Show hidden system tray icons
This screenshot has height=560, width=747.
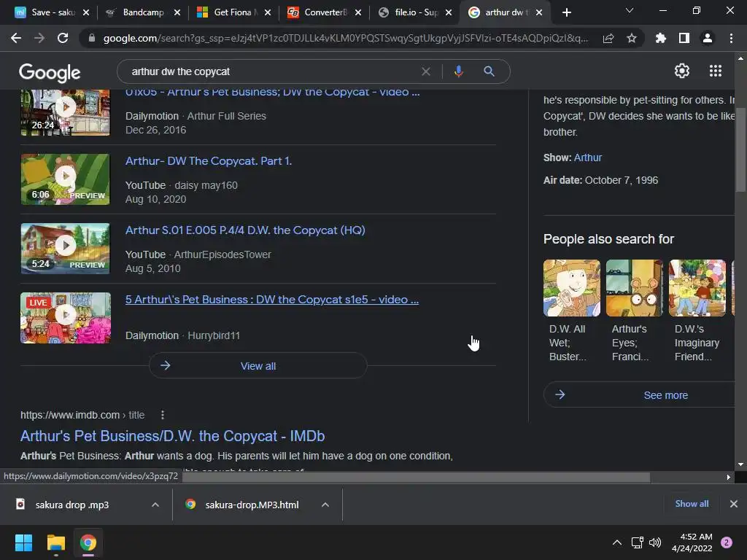[617, 542]
